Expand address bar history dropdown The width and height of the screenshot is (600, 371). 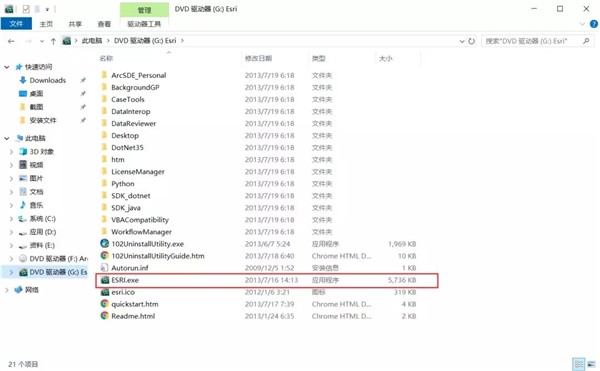462,41
